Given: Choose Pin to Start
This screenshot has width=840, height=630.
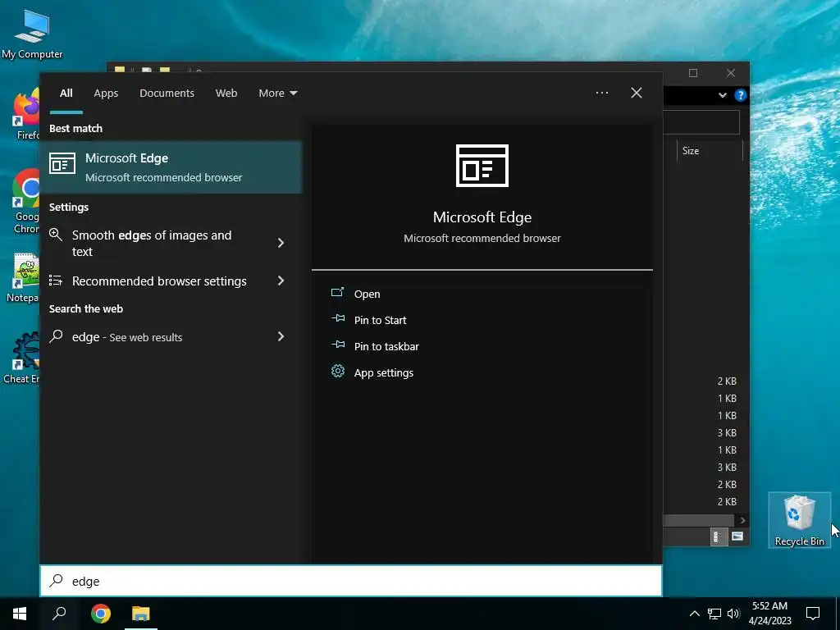Looking at the screenshot, I should [380, 320].
